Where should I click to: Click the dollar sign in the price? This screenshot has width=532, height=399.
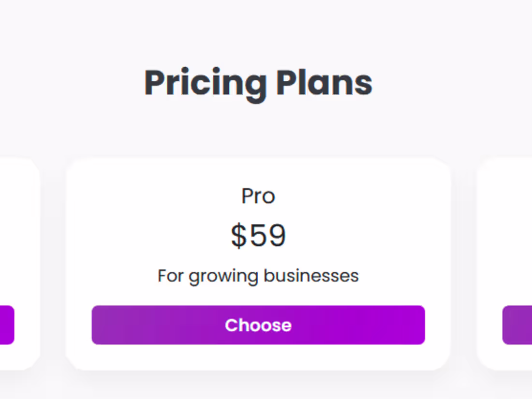238,236
